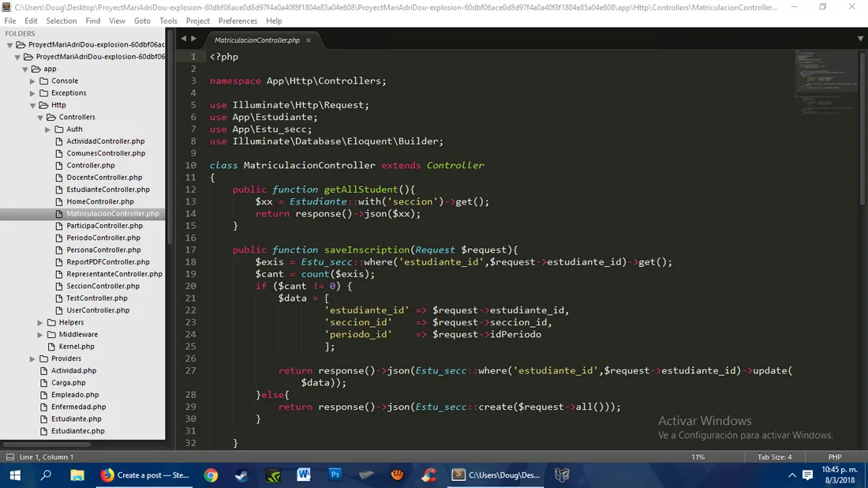
Task: Expand the Auth folder
Action: [48, 130]
